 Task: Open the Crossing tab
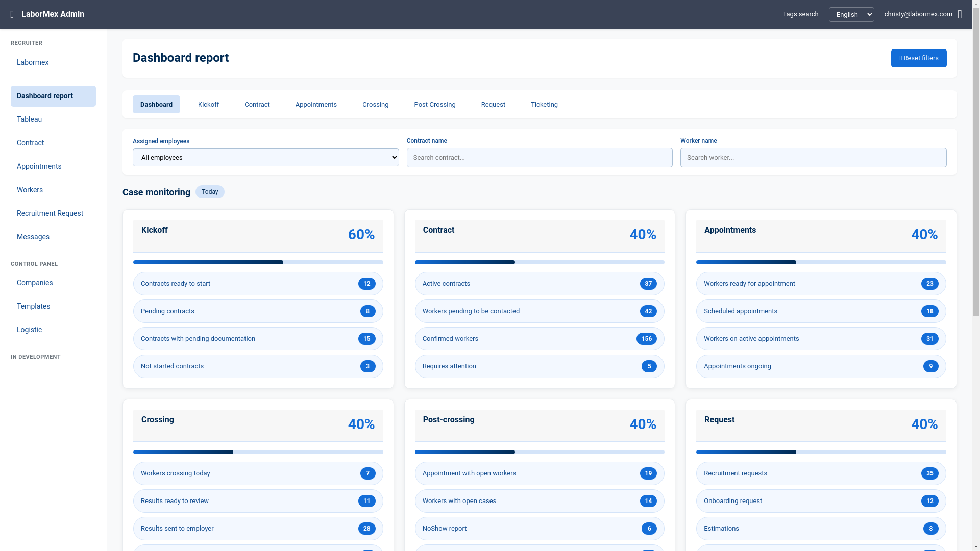pyautogui.click(x=376, y=105)
